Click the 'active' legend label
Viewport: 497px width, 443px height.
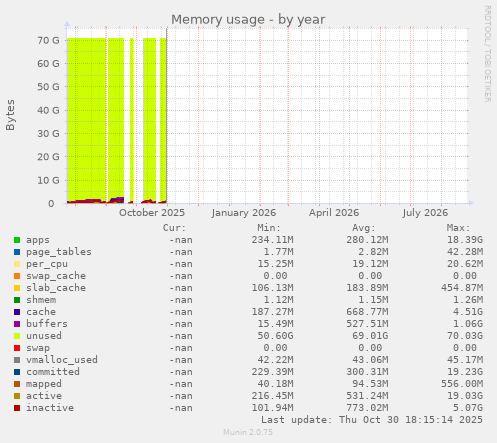click(x=44, y=396)
